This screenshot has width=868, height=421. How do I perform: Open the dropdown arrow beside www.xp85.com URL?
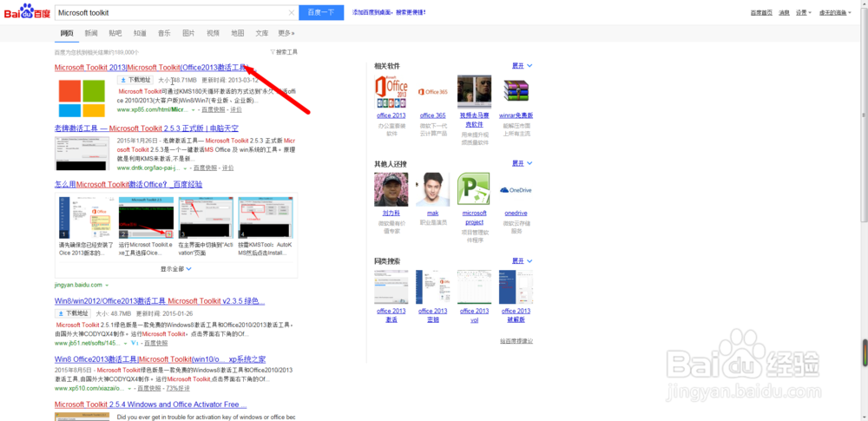[x=192, y=110]
